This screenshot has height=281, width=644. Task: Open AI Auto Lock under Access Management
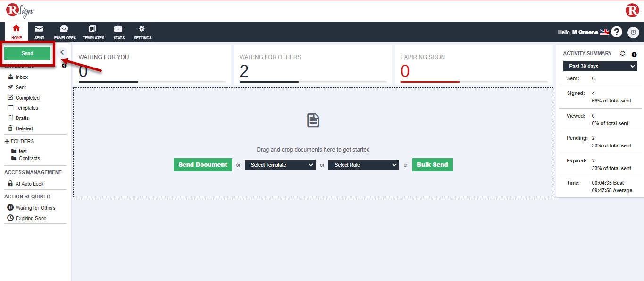click(29, 184)
